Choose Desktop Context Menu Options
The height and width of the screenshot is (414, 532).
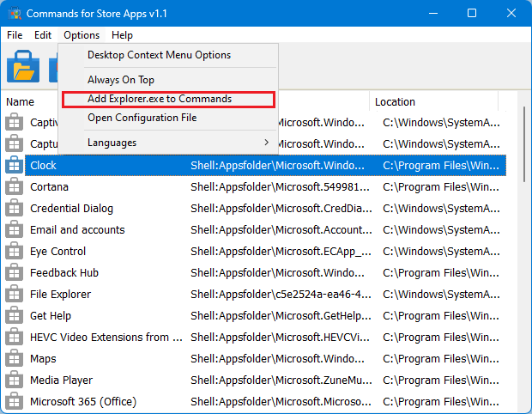point(159,55)
